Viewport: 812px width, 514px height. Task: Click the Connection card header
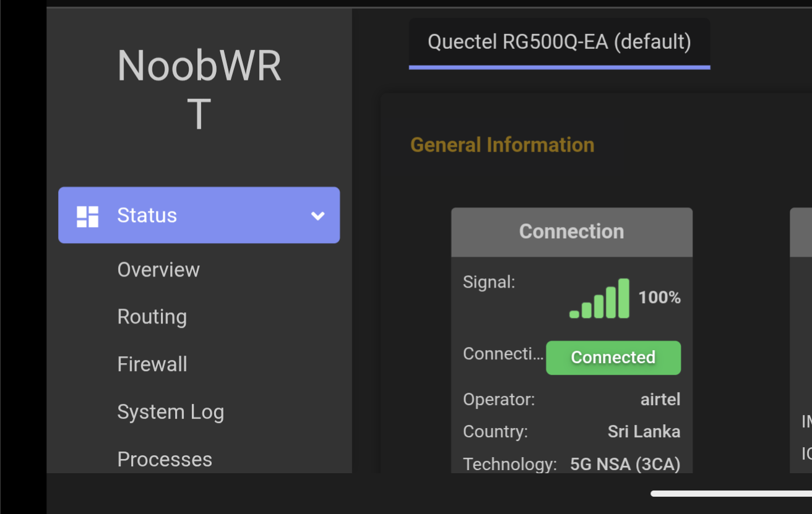click(x=572, y=232)
